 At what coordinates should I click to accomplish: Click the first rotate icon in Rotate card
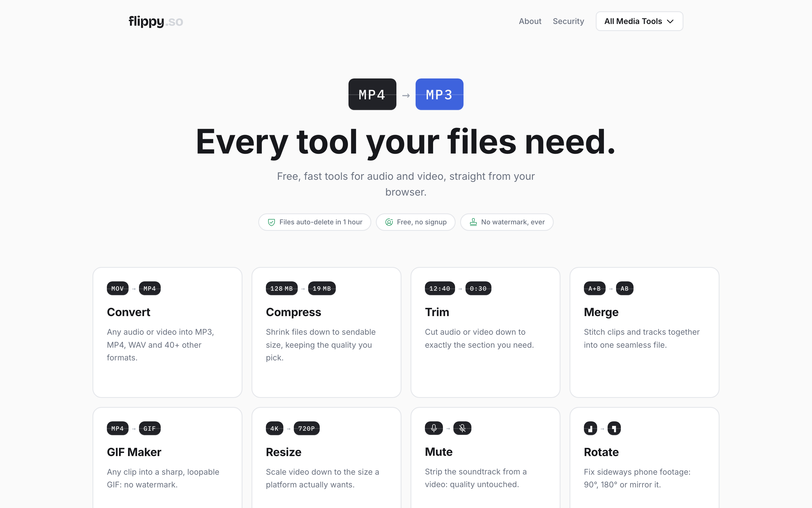coord(591,428)
